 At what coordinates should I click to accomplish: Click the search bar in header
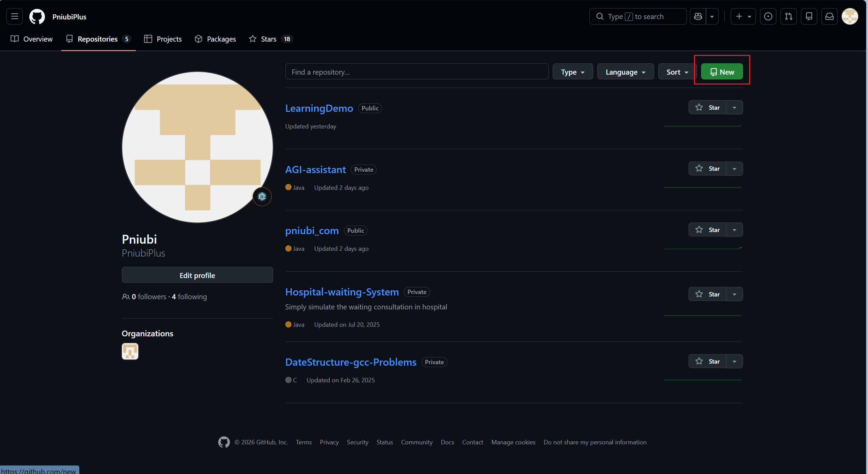638,16
